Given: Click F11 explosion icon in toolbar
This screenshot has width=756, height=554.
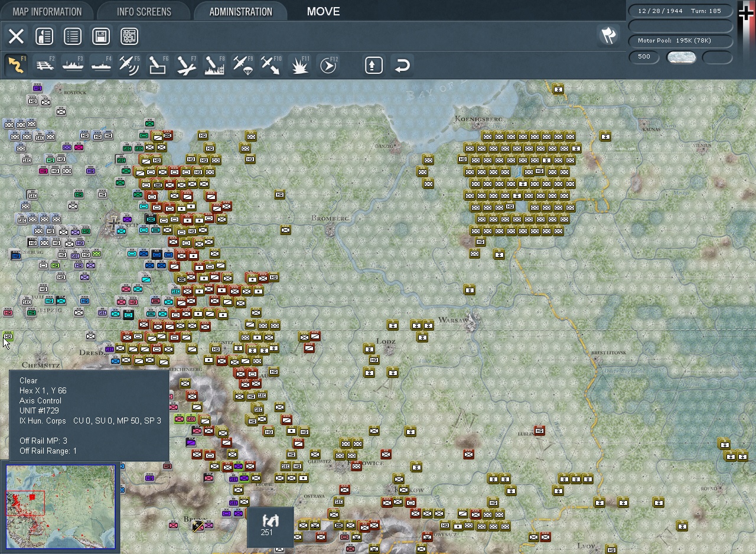Looking at the screenshot, I should tap(299, 65).
